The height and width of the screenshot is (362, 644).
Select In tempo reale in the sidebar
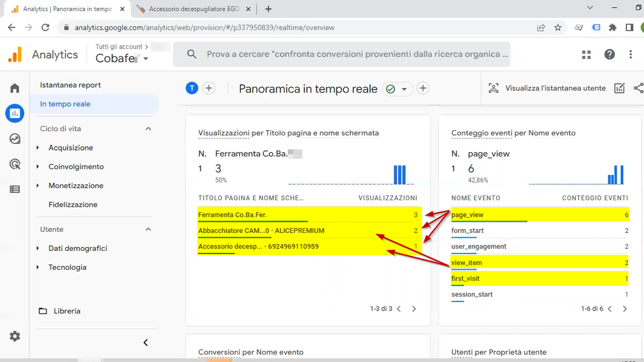[x=65, y=104]
